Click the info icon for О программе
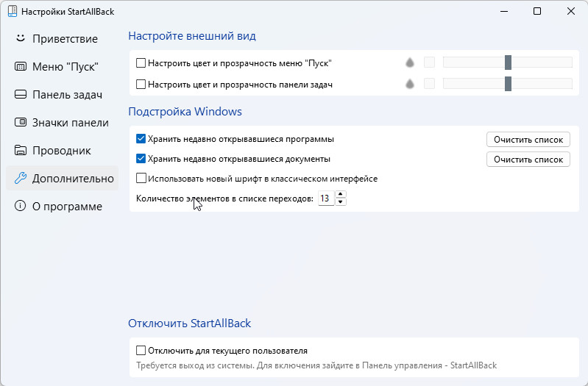 click(21, 206)
